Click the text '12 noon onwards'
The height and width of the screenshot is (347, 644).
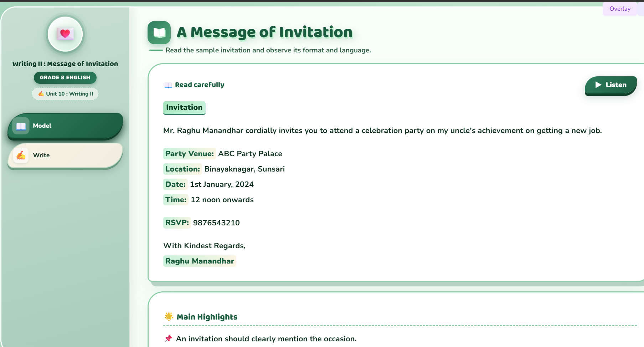(222, 200)
